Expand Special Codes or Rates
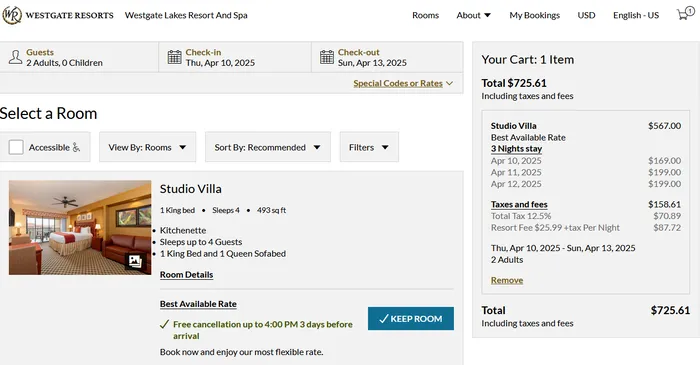This screenshot has height=365, width=700. [403, 83]
